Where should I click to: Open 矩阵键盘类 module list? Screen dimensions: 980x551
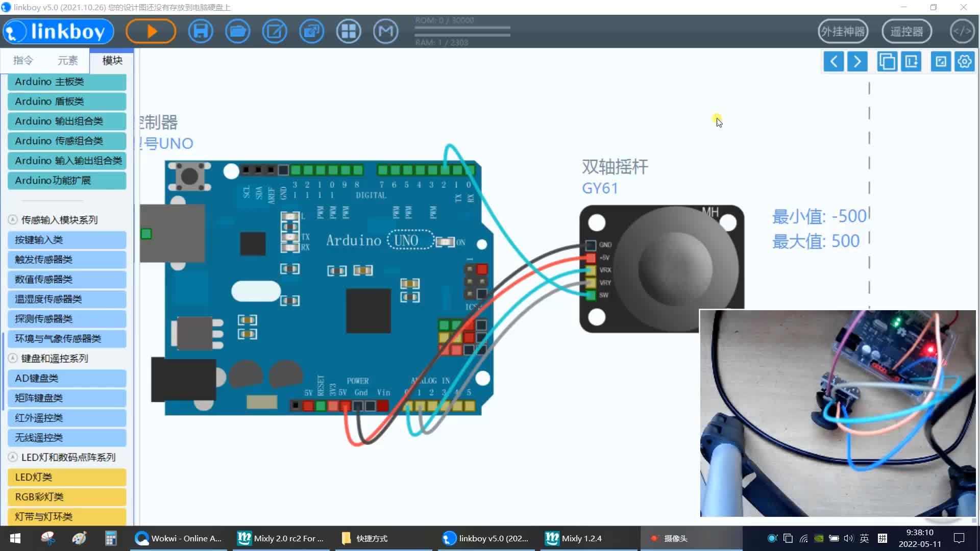(x=67, y=398)
